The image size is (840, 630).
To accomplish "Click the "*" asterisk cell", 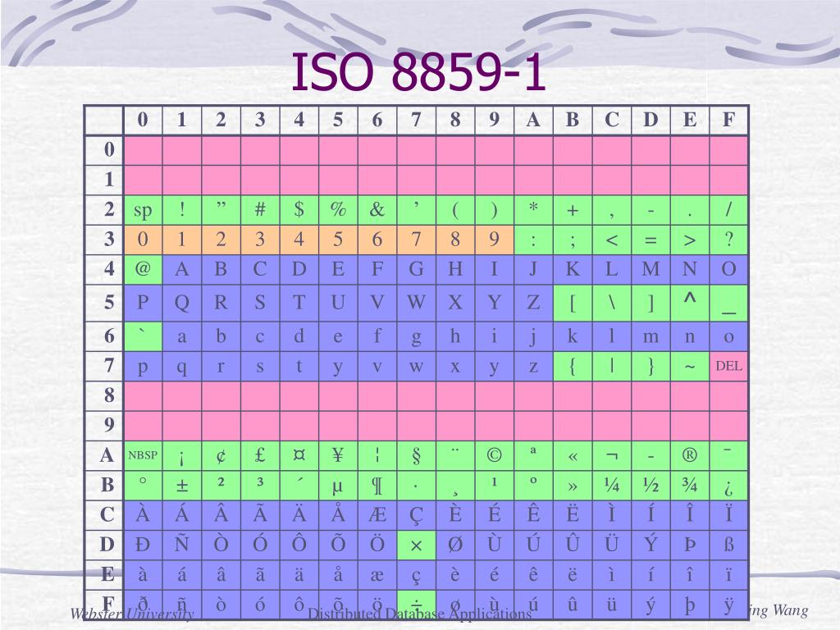I will point(533,210).
